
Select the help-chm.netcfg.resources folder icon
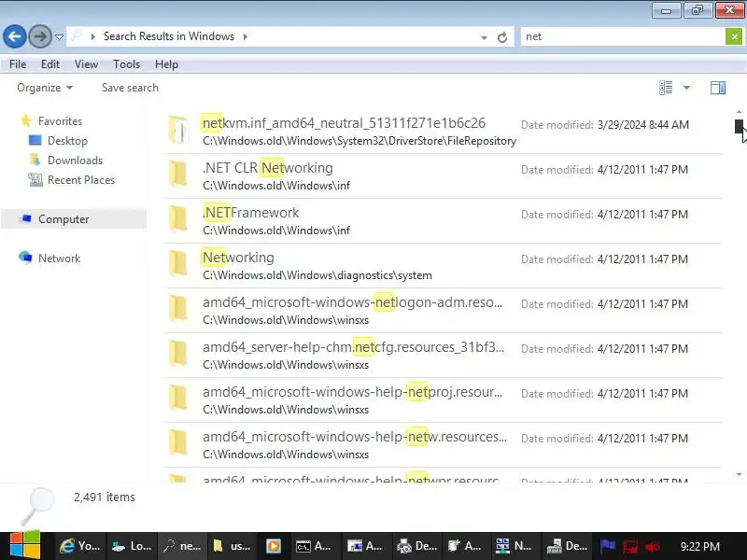tap(178, 354)
